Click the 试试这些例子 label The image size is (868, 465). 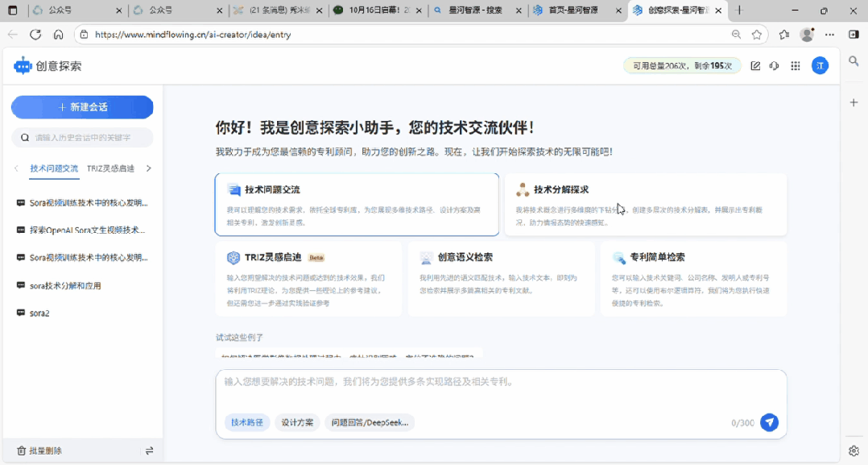coord(240,337)
